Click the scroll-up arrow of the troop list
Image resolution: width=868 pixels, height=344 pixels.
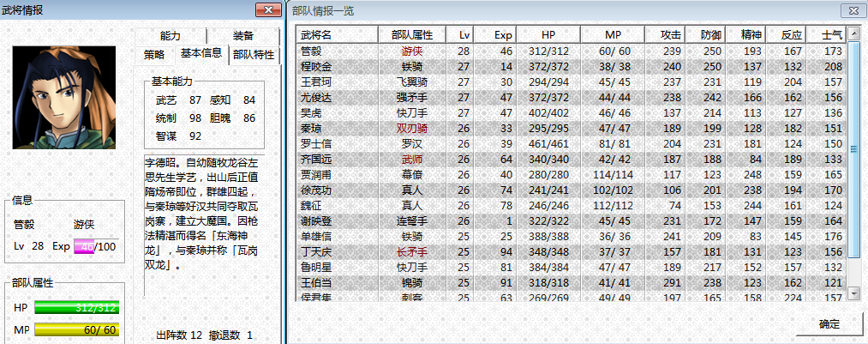853,34
